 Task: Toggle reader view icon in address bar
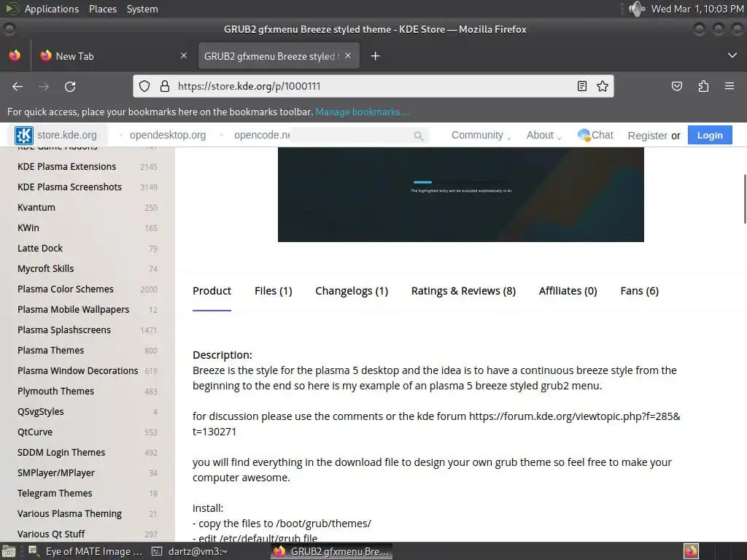[x=581, y=86]
